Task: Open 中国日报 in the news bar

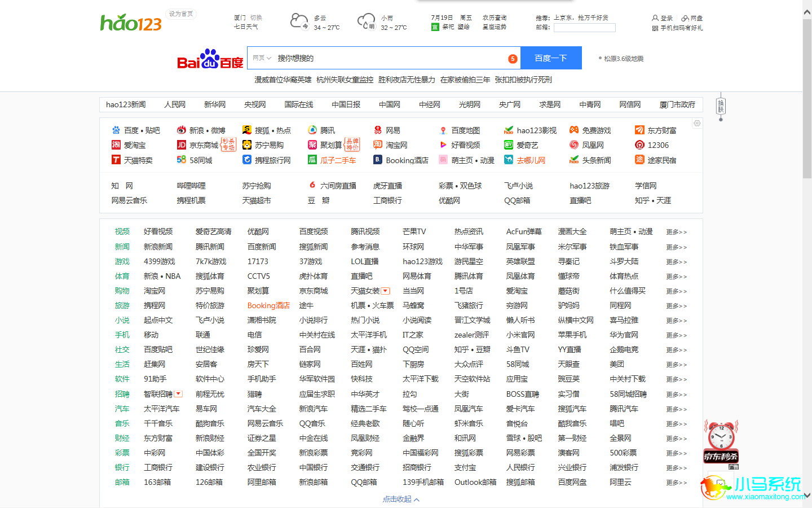Action: (346, 104)
